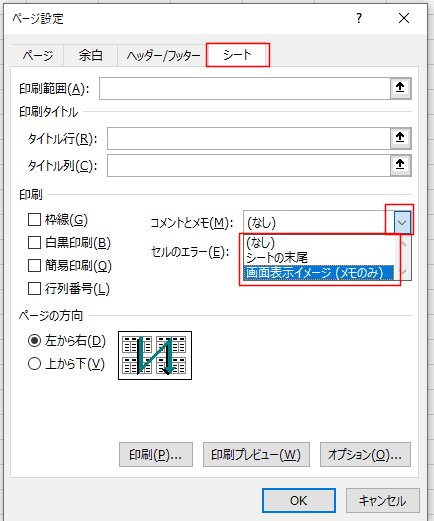Open the コメントとメモ dropdown arrow

coord(402,222)
